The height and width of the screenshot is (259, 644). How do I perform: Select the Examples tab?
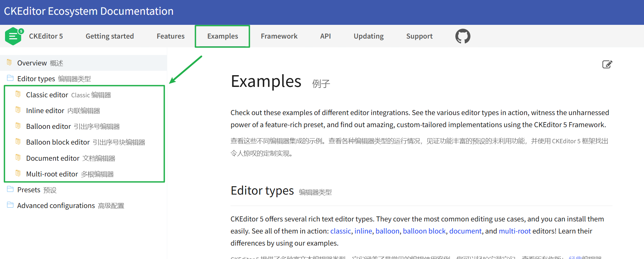point(222,36)
